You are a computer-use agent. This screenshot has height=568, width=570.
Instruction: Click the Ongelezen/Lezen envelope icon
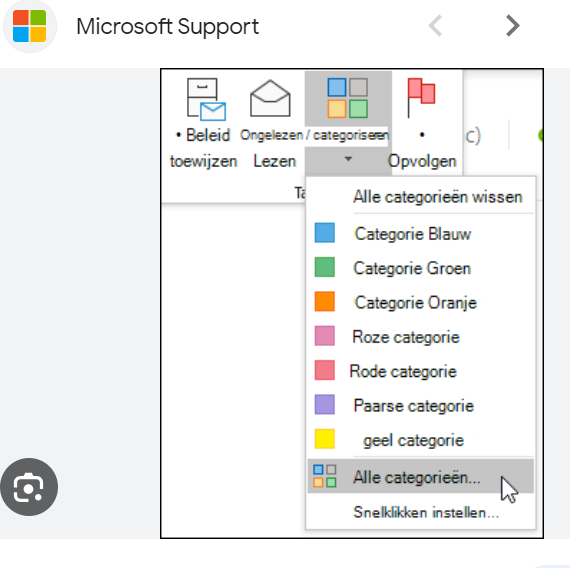pyautogui.click(x=270, y=98)
